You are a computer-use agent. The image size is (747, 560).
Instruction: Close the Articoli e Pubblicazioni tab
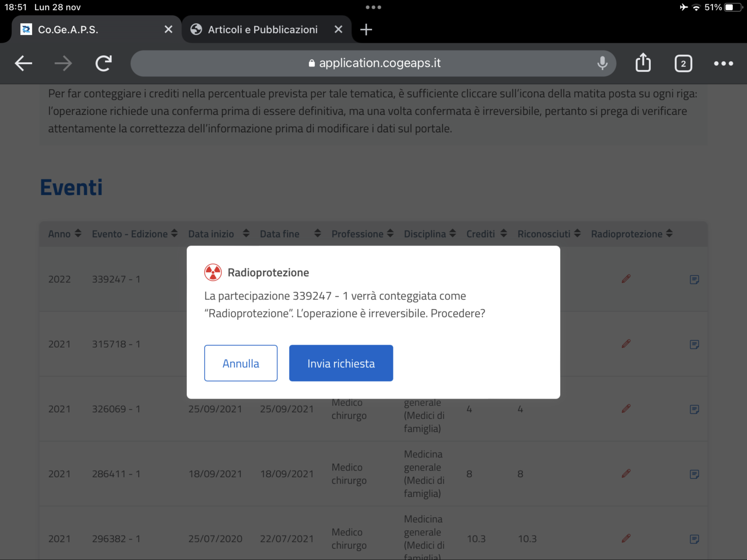338,30
